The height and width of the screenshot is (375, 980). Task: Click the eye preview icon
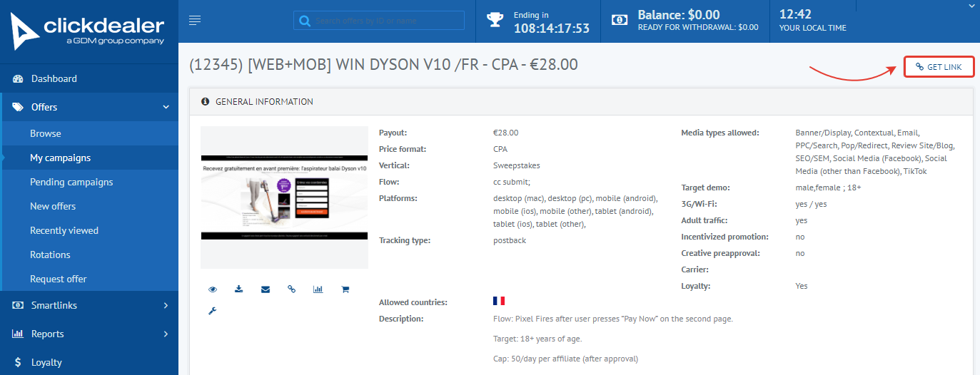point(212,289)
